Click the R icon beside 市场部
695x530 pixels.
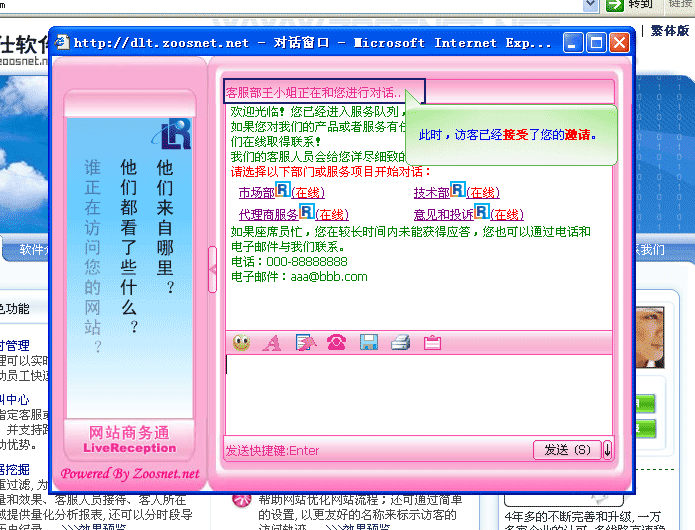(283, 189)
